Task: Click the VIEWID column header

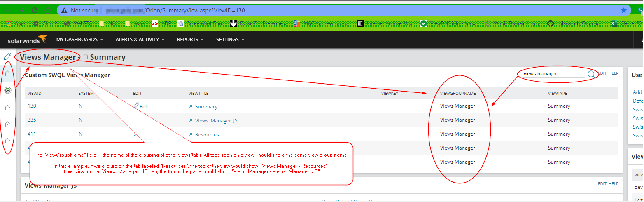Action: tap(35, 94)
